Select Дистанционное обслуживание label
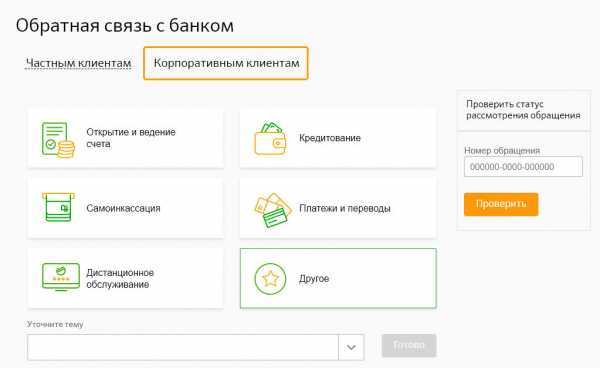Image resolution: width=600 pixels, height=368 pixels. coord(120,278)
